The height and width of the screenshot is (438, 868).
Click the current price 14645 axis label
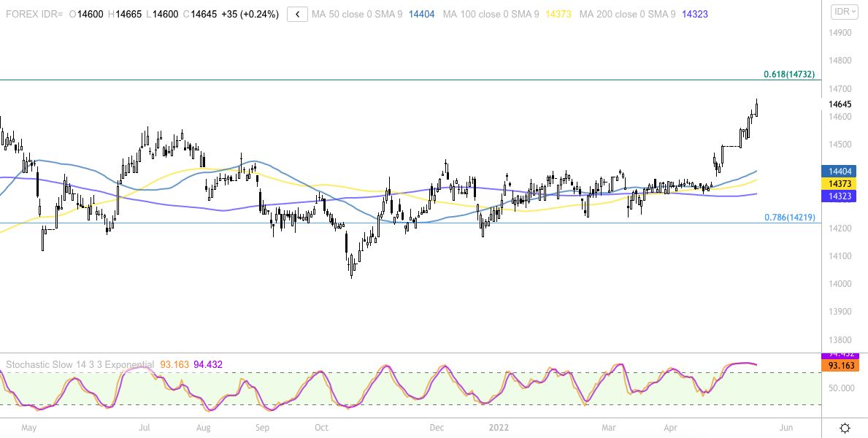point(840,104)
